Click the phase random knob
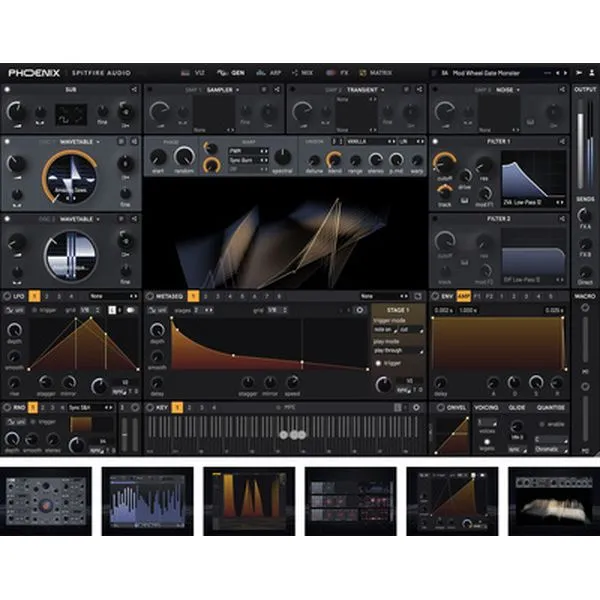Viewport: 600px width, 600px height. pyautogui.click(x=184, y=156)
